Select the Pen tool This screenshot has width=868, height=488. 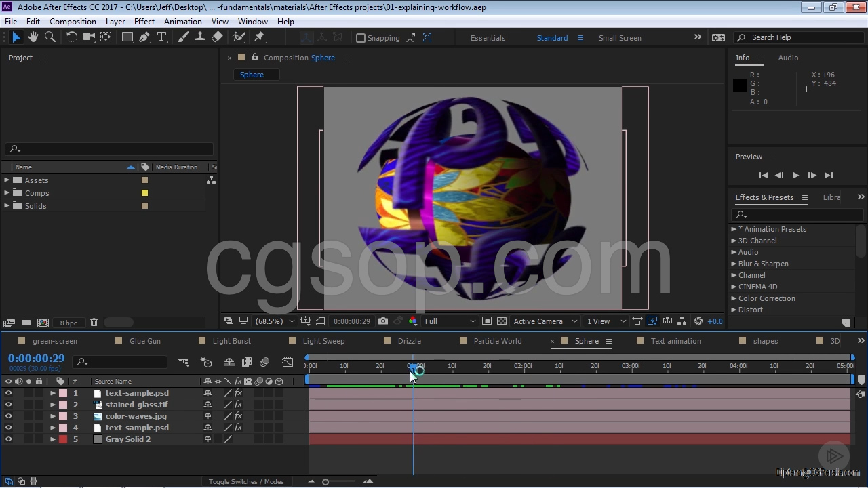[x=144, y=37]
